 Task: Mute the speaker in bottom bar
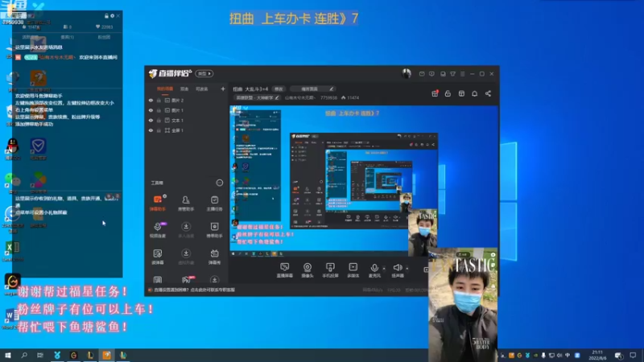click(397, 268)
